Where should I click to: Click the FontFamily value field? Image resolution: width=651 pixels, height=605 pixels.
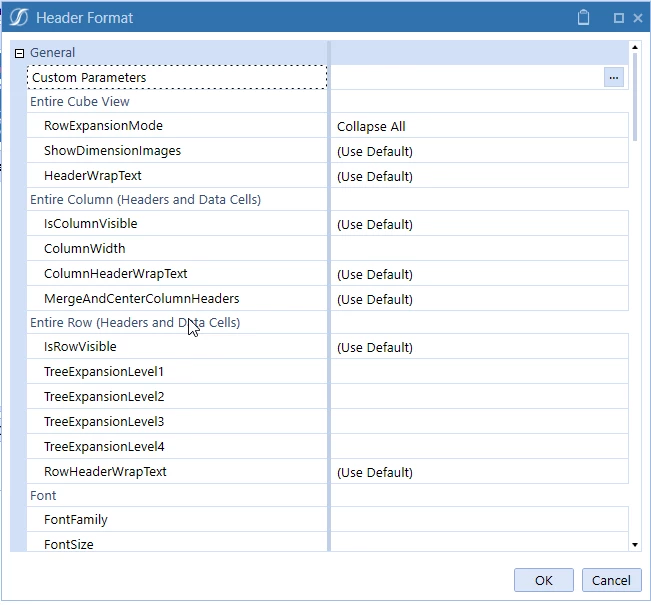[479, 520]
